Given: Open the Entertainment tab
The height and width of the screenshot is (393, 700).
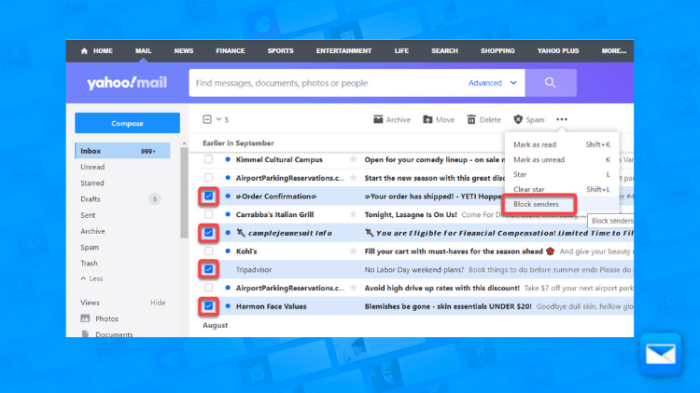Looking at the screenshot, I should [x=344, y=51].
